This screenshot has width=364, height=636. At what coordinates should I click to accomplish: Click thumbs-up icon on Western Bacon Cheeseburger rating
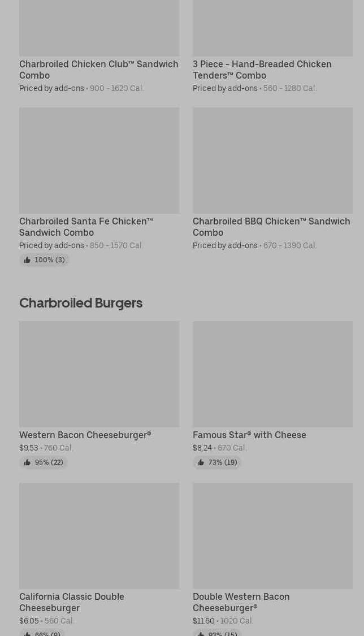[x=27, y=462]
